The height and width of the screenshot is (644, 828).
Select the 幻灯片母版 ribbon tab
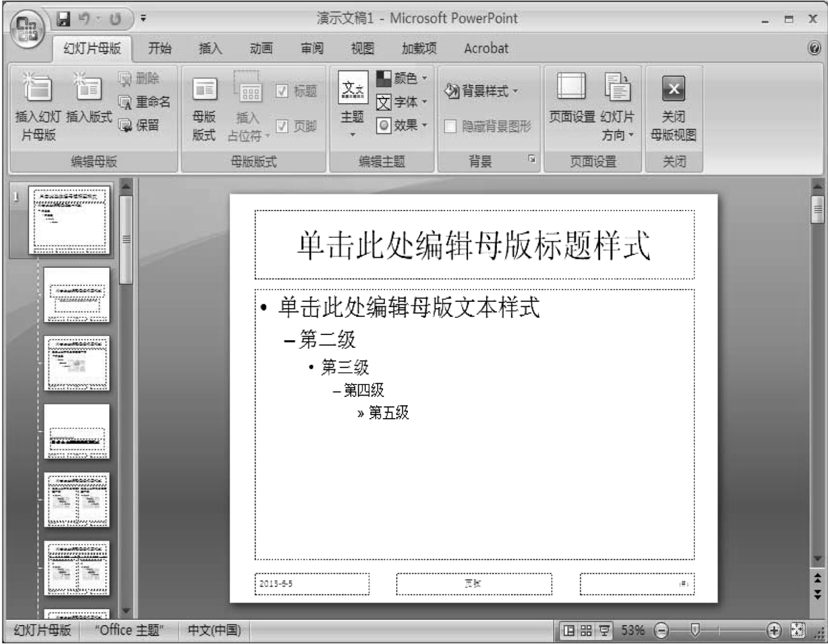92,48
